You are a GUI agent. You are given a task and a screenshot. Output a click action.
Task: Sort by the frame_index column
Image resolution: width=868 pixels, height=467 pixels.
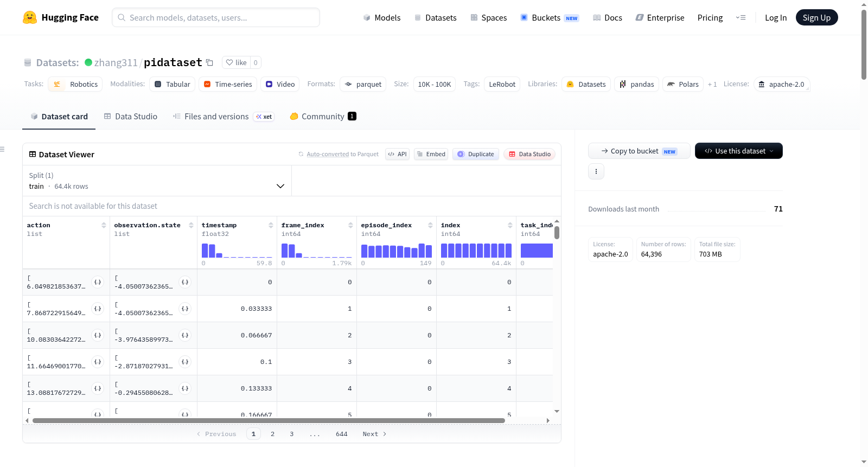tap(350, 225)
